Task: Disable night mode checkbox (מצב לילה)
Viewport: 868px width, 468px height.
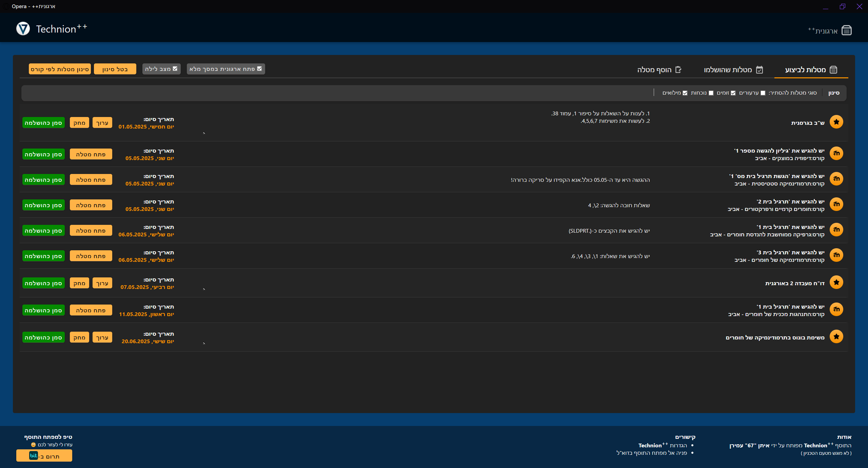Action: coord(175,69)
